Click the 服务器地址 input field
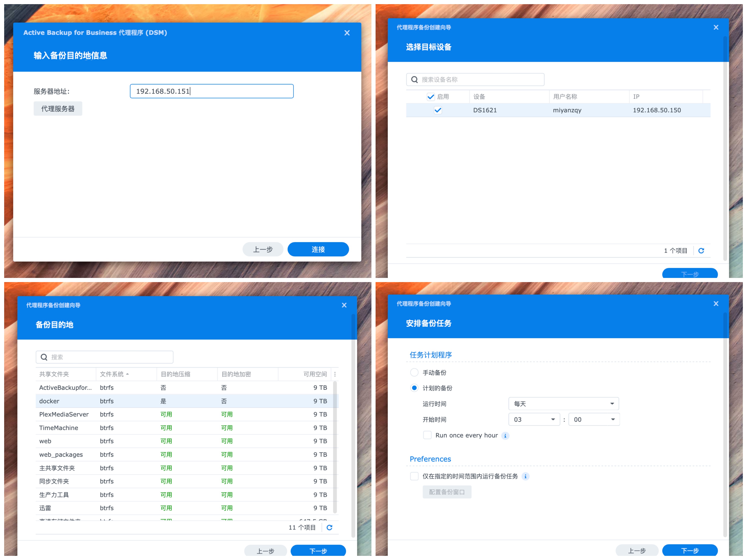Image resolution: width=747 pixels, height=560 pixels. [211, 91]
